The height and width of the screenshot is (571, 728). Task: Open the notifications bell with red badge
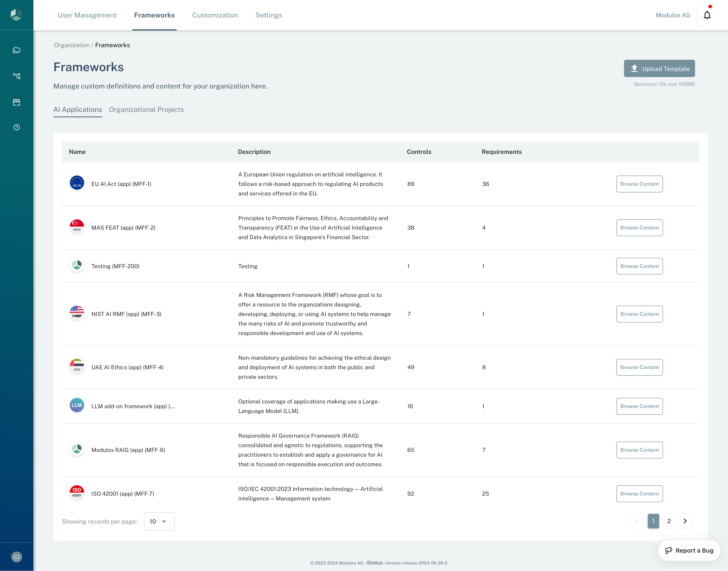click(x=707, y=15)
